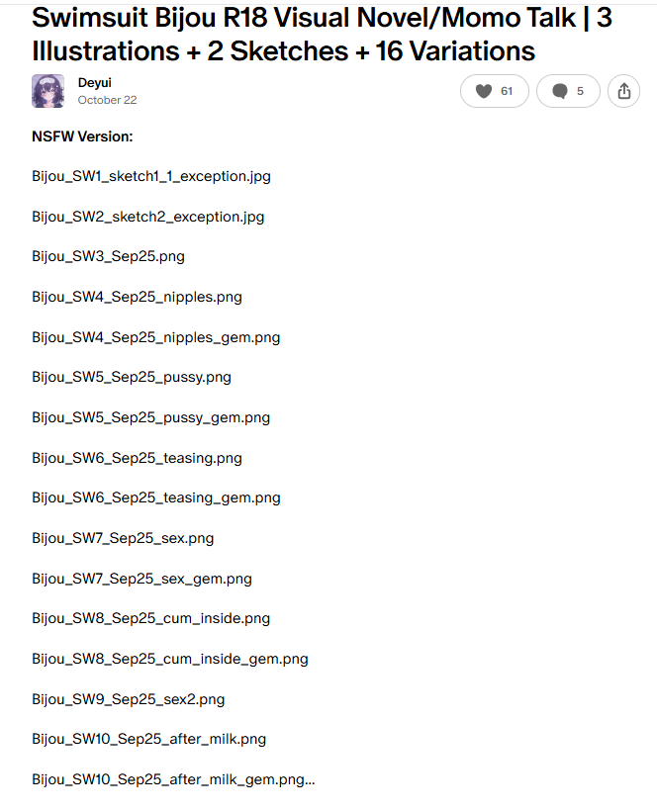
Task: Click Bijou_SW2_sketch2_exception.jpg file name
Action: tap(148, 217)
